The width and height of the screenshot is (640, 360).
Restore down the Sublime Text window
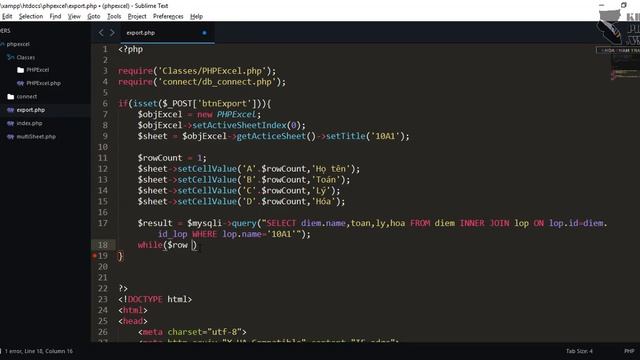(623, 5)
